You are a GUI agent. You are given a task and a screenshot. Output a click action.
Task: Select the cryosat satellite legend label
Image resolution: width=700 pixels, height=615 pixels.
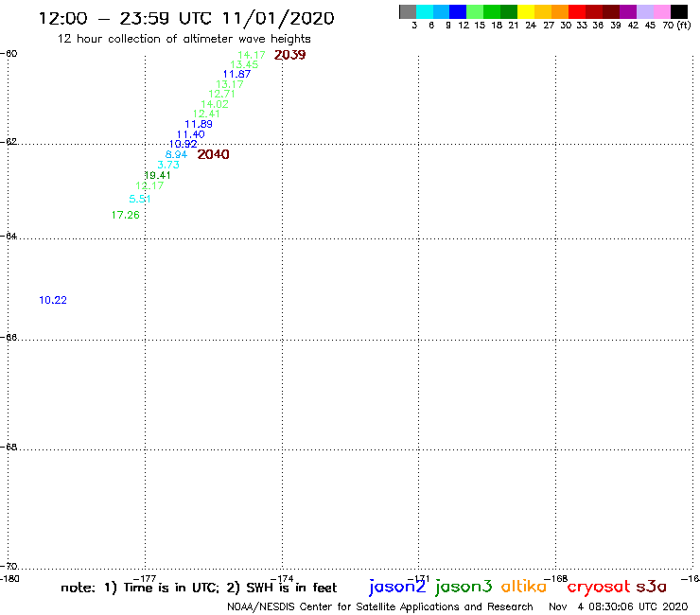pos(599,588)
